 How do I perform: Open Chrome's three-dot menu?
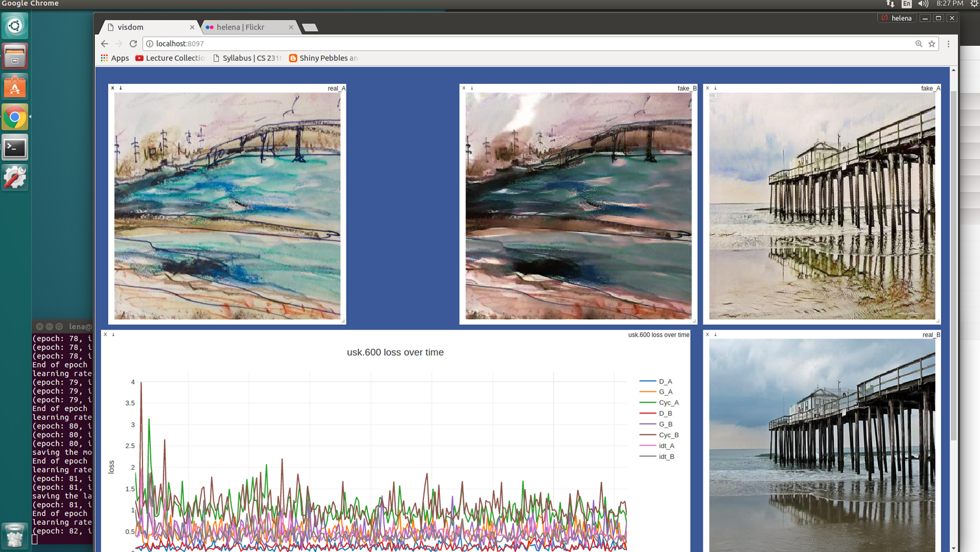tap(948, 44)
